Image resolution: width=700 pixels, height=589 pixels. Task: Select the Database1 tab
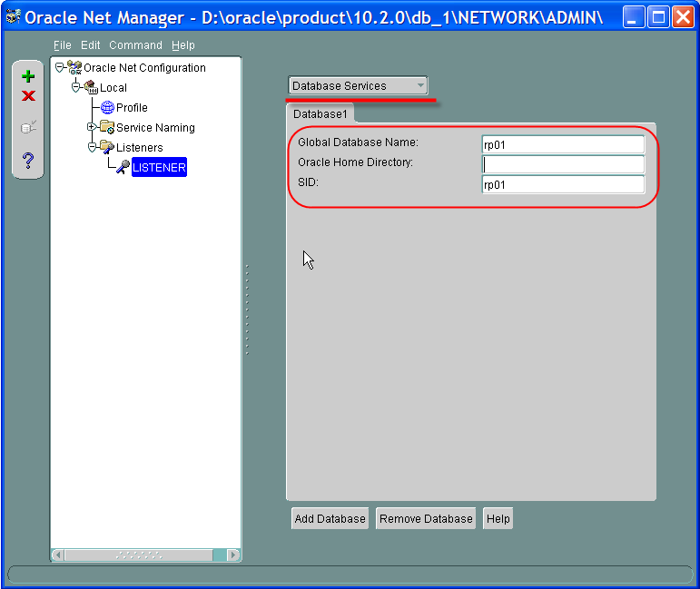(x=320, y=113)
